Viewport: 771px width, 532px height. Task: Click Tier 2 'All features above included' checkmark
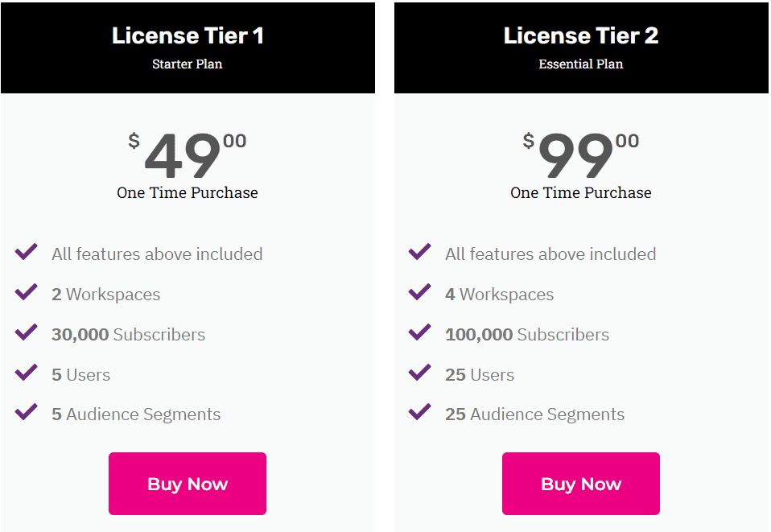420,252
